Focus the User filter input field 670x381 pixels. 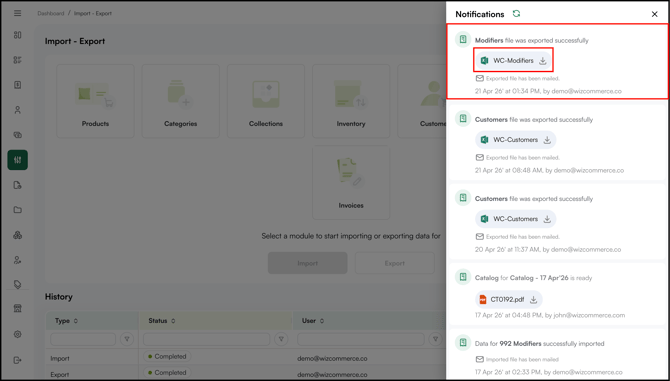(361, 339)
